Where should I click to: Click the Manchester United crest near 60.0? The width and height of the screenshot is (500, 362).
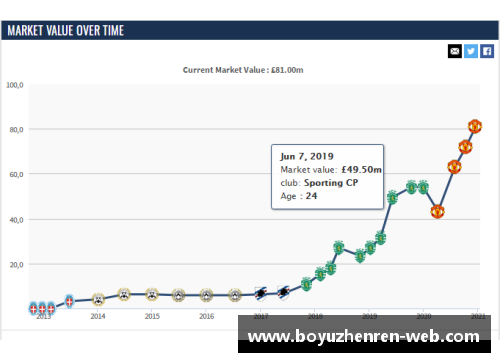click(454, 167)
